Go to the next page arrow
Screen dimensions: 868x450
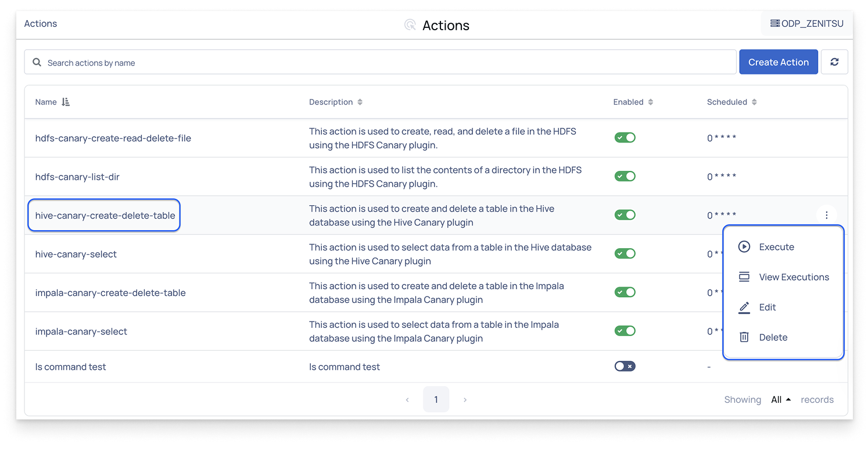coord(465,399)
